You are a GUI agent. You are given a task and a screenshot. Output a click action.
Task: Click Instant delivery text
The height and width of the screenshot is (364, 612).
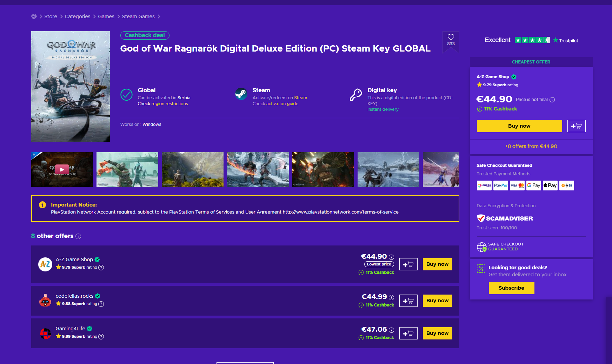383,109
